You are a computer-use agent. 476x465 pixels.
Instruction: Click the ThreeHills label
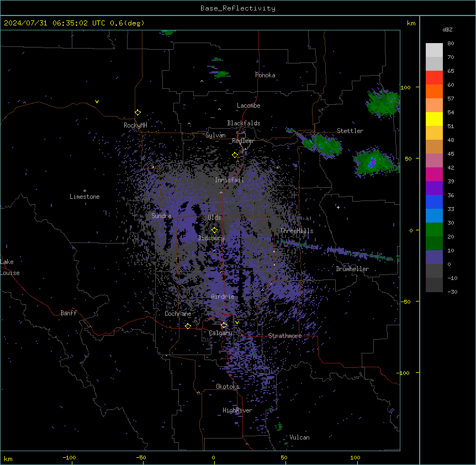click(297, 231)
